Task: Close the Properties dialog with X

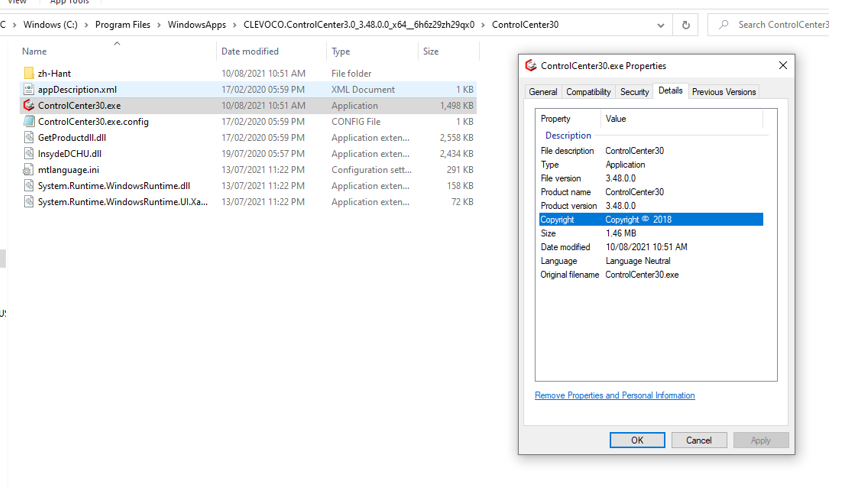Action: [x=782, y=65]
